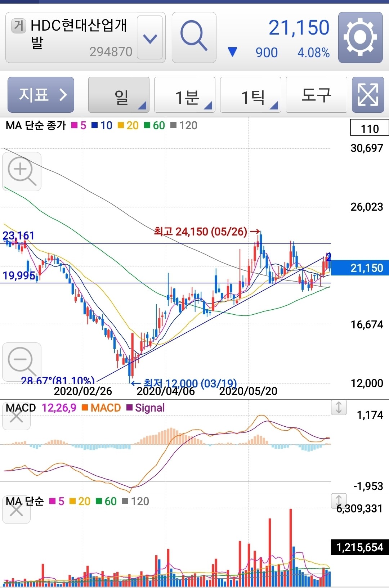
Task: Tap the 21,150 current price tag on axis
Action: point(360,268)
